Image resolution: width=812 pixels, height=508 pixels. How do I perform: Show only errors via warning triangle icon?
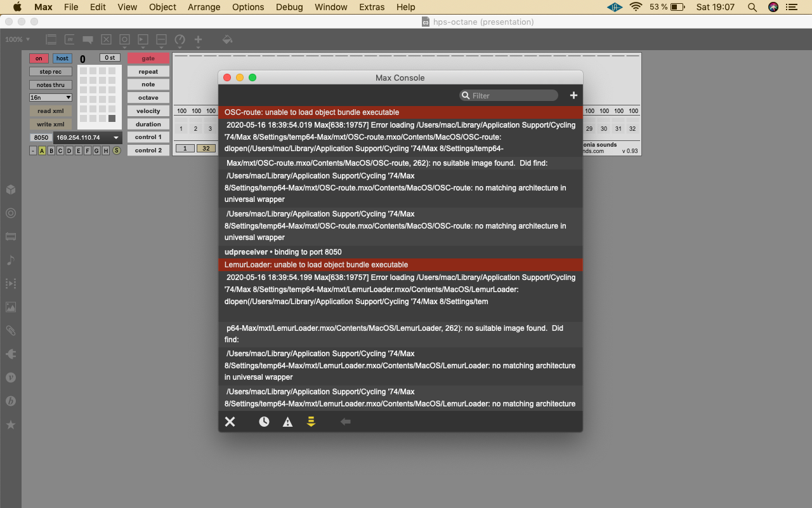click(x=287, y=422)
